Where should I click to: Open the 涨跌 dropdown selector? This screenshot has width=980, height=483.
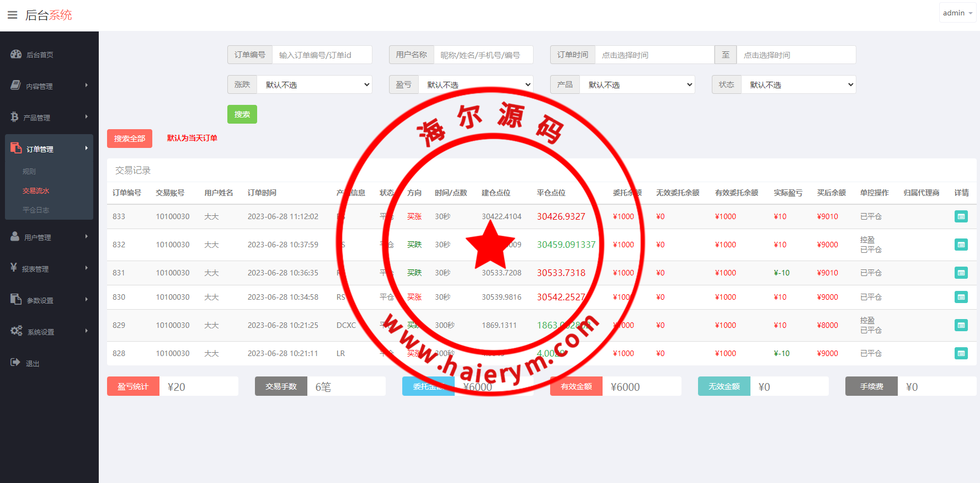[x=315, y=84]
